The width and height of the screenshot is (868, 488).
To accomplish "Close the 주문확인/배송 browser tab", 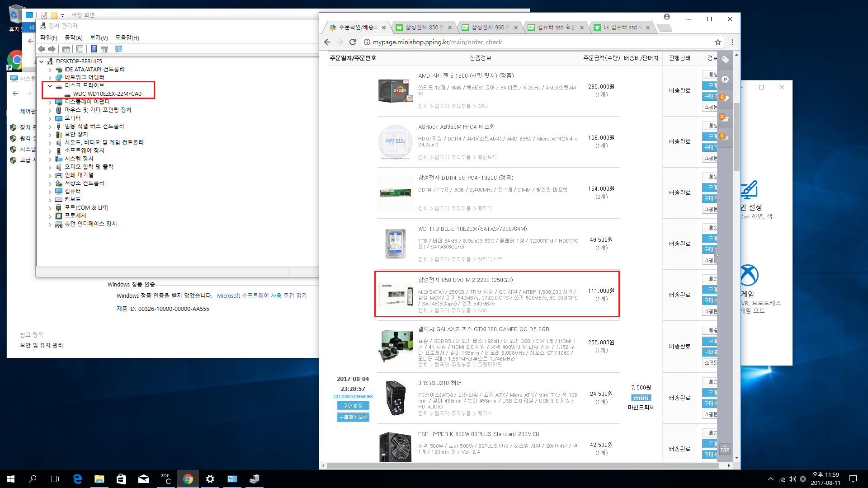I will [x=384, y=28].
